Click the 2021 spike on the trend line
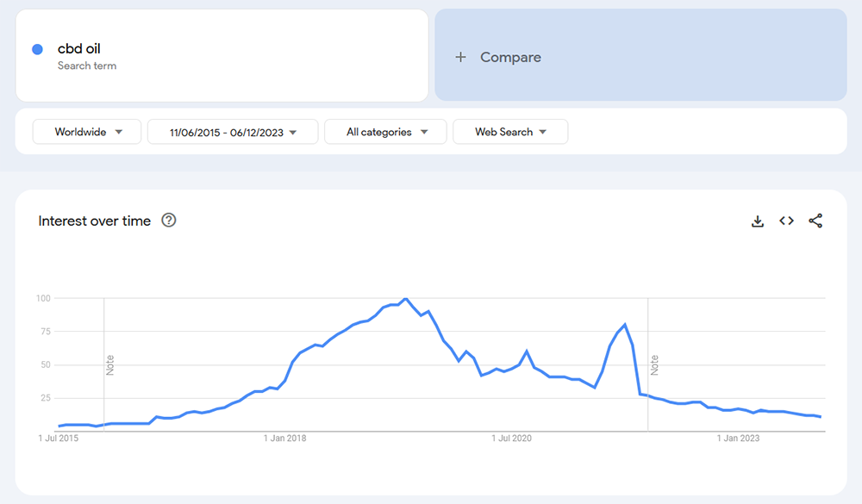862x504 pixels. tap(623, 325)
